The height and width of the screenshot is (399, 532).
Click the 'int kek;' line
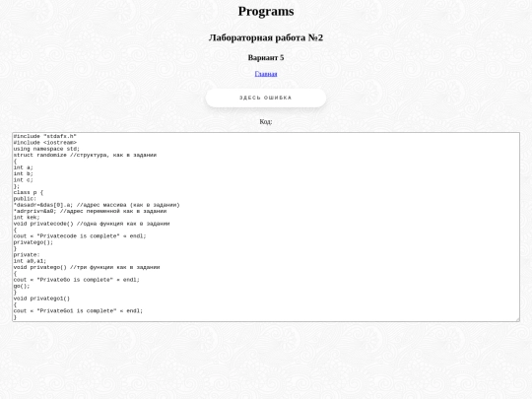pyautogui.click(x=27, y=217)
